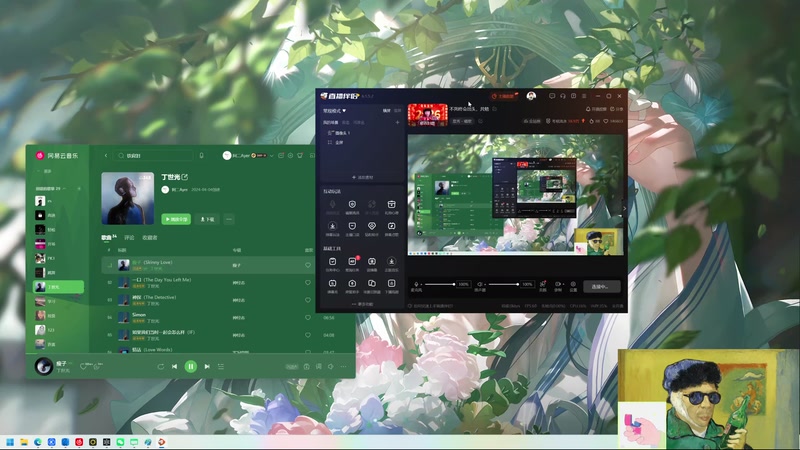Viewport: 800px width, 450px height.
Task: Click the diamond icon in interactive section
Action: [372, 227]
